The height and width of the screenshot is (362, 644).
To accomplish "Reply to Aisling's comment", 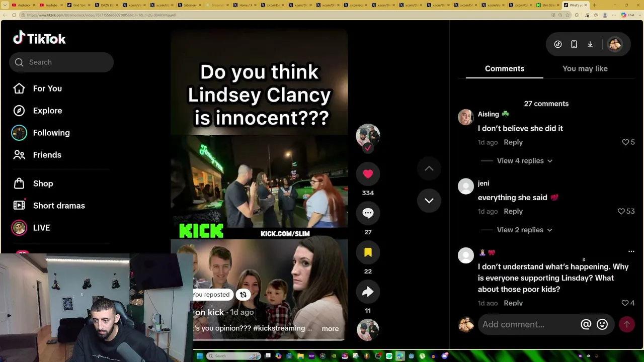I will click(513, 142).
